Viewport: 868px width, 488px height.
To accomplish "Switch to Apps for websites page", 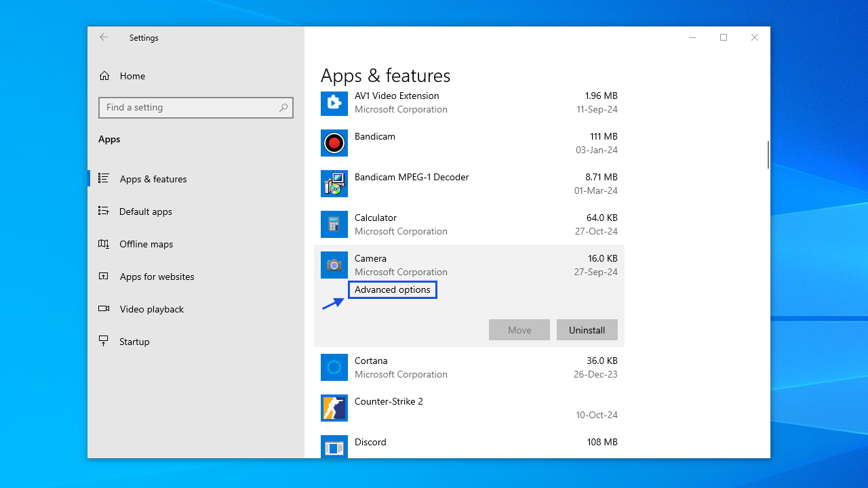I will pyautogui.click(x=157, y=277).
